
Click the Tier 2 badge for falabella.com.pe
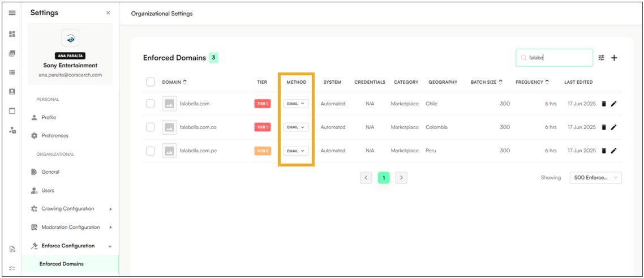[263, 151]
